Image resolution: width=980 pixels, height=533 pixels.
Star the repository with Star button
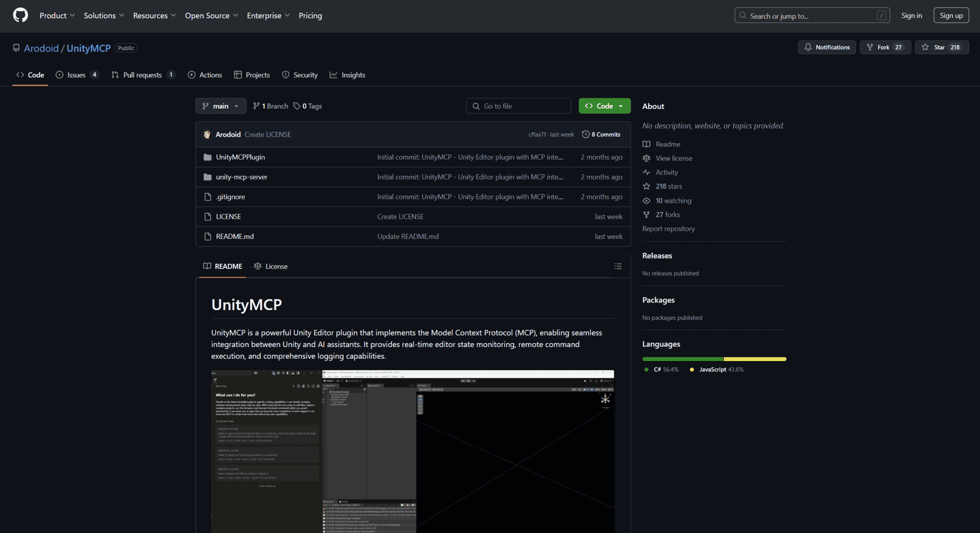pos(942,47)
